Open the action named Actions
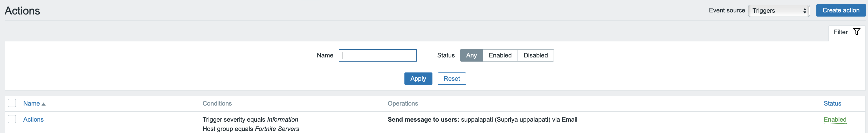Screen dimensions: 868x133 click(x=33, y=120)
